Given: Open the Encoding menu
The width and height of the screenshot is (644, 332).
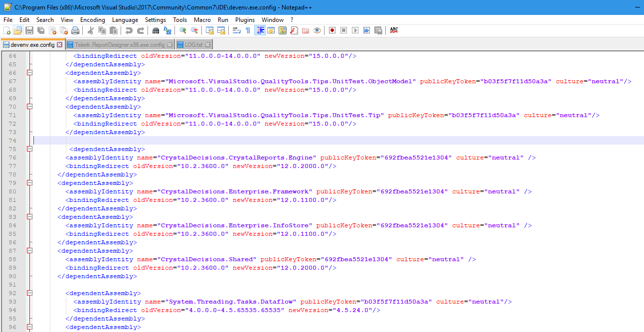Looking at the screenshot, I should coord(93,20).
